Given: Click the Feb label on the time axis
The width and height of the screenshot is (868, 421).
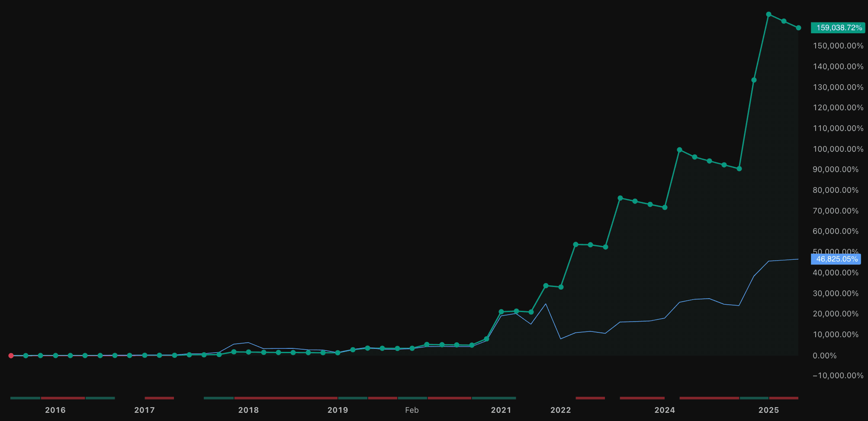Looking at the screenshot, I should click(411, 410).
